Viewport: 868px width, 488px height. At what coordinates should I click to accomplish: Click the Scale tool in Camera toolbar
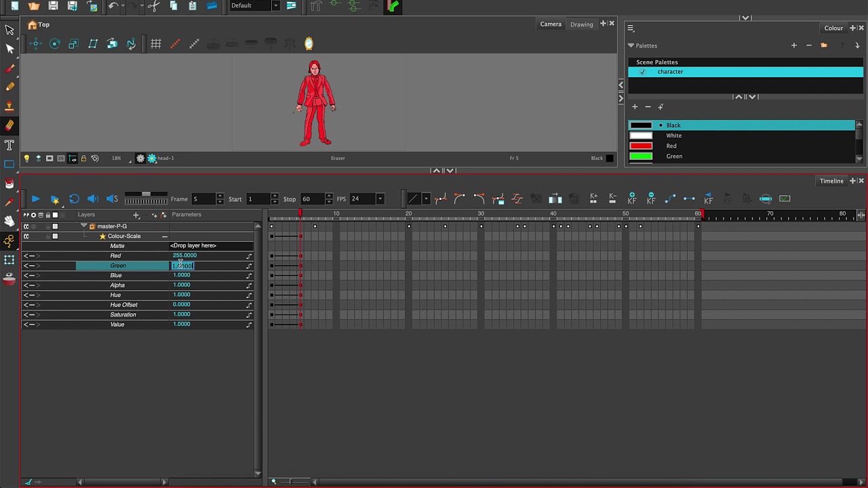73,44
